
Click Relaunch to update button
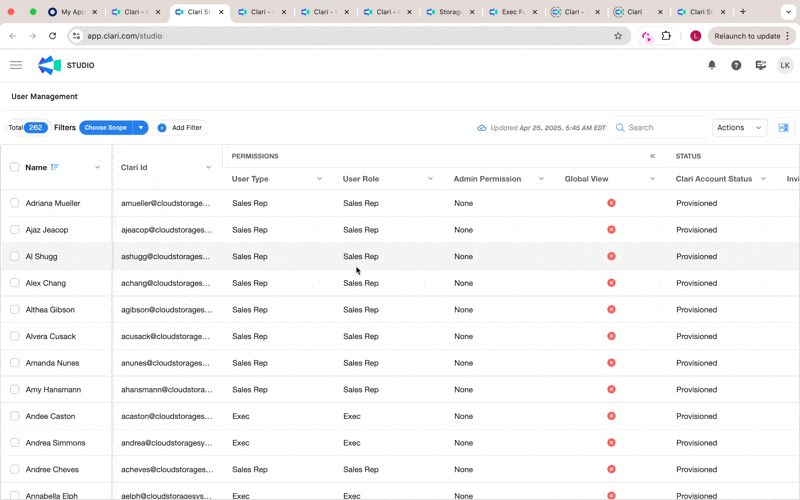[752, 36]
